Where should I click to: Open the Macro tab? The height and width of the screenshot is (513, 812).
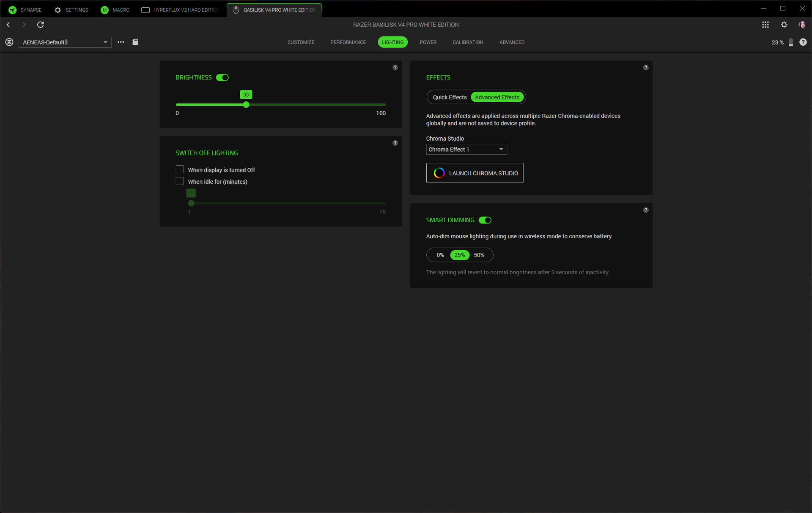115,10
